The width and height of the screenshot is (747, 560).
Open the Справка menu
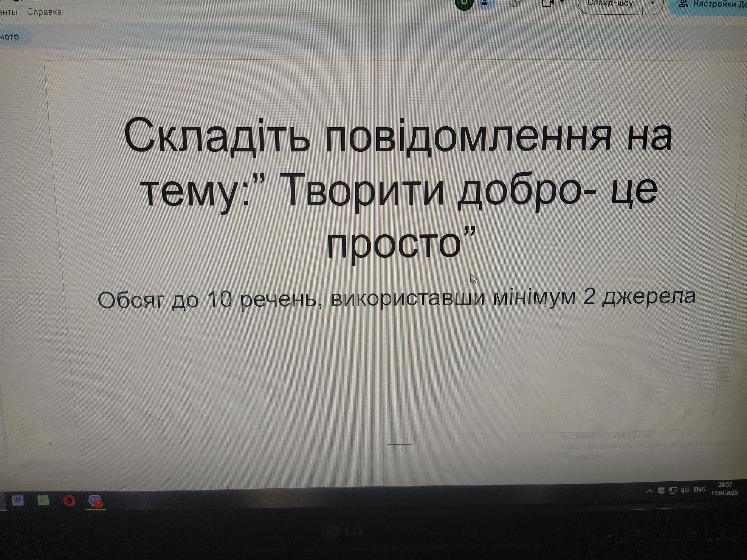[x=44, y=12]
